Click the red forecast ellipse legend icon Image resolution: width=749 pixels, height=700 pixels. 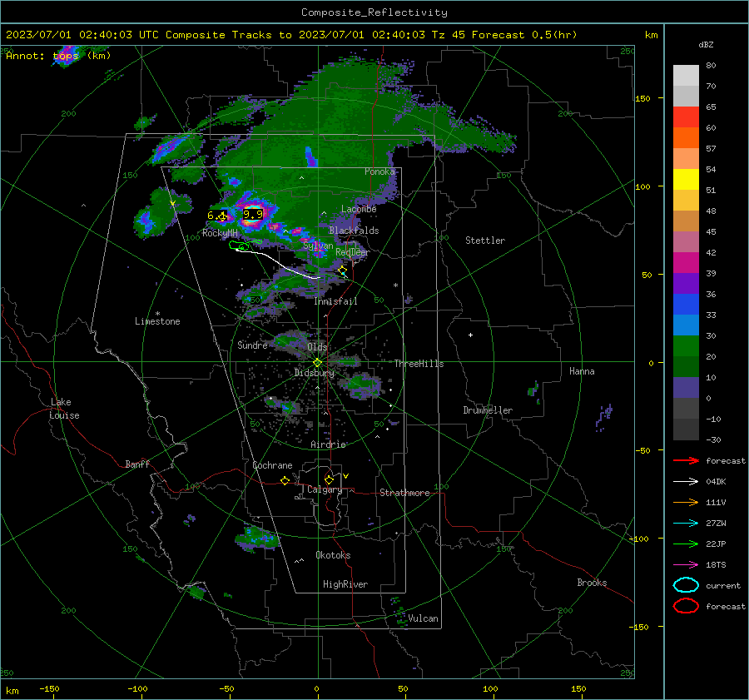coord(686,606)
